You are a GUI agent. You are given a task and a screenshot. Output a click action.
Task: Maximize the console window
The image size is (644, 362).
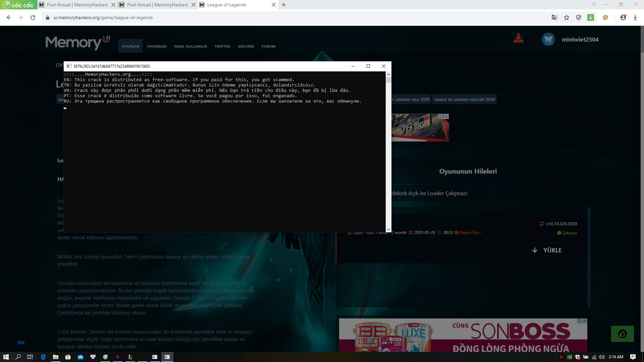[368, 66]
